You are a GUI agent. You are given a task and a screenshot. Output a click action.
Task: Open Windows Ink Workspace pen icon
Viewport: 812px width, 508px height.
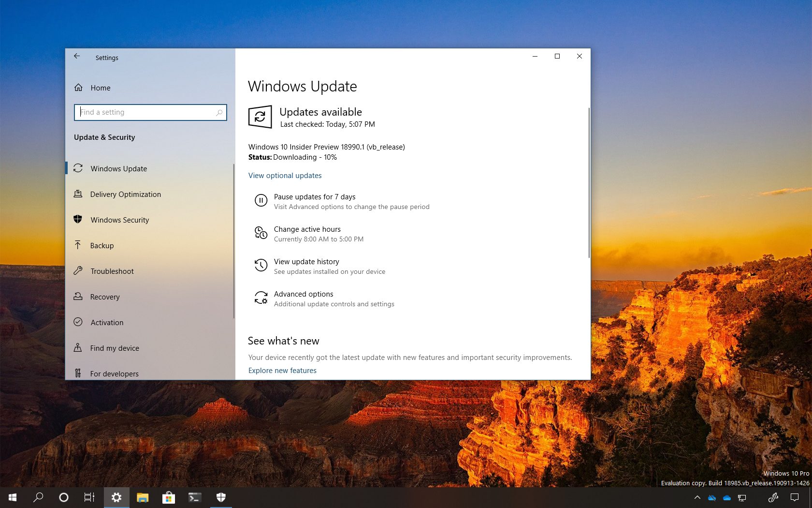[x=773, y=497]
